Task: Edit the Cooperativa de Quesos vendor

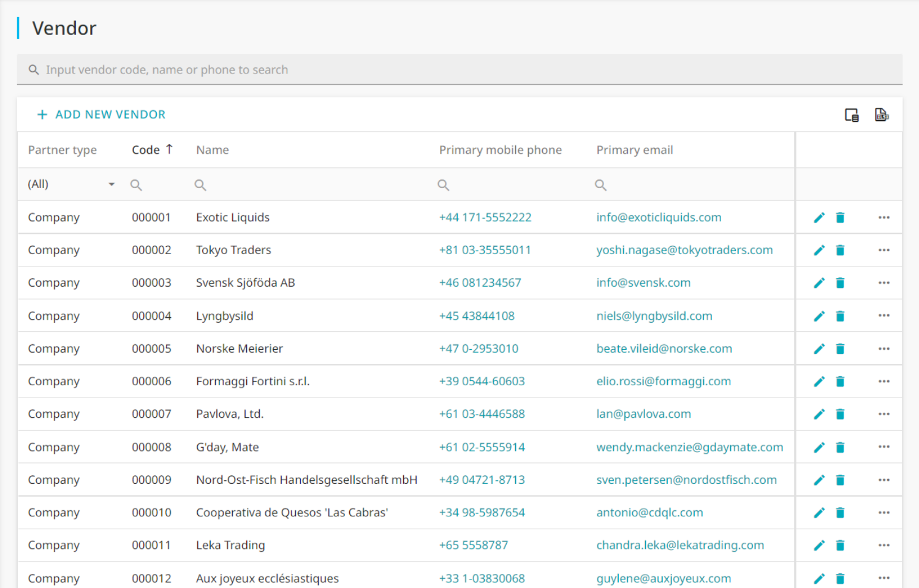Action: click(x=819, y=513)
